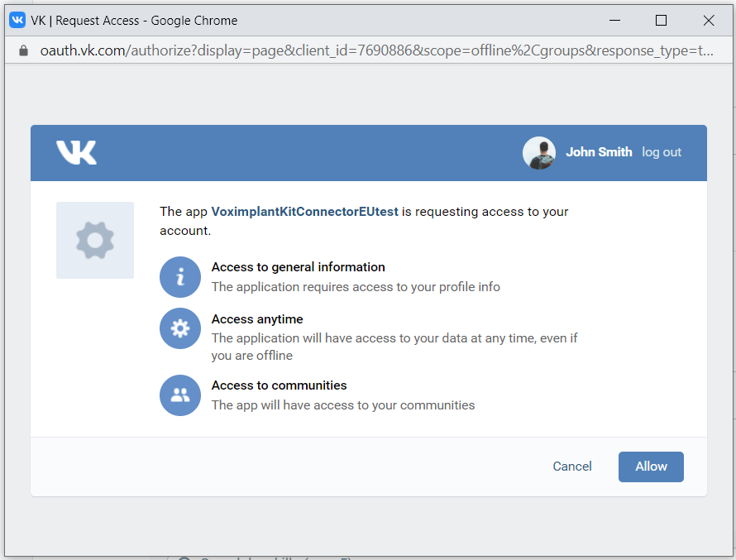
Task: Maximize the Chrome window
Action: [x=661, y=20]
